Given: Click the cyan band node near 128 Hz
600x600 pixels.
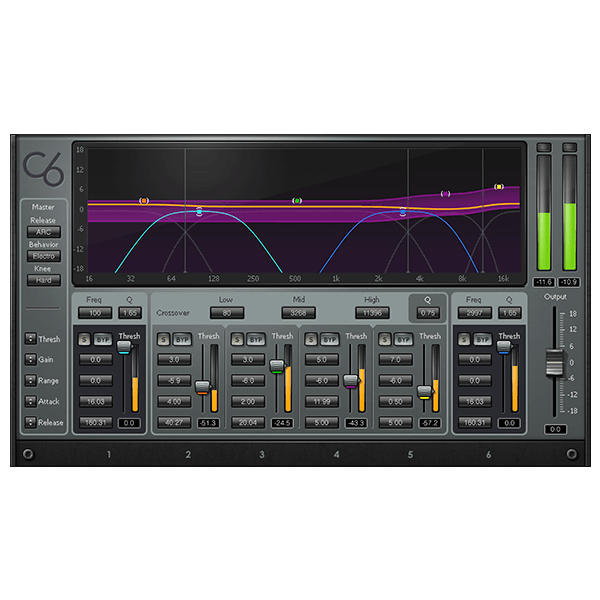Looking at the screenshot, I should [x=200, y=212].
